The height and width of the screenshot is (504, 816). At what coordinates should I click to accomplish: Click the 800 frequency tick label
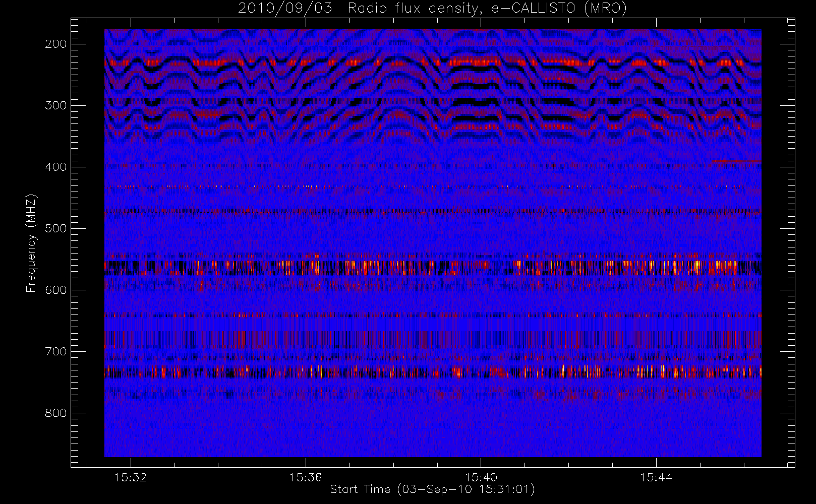(x=55, y=413)
